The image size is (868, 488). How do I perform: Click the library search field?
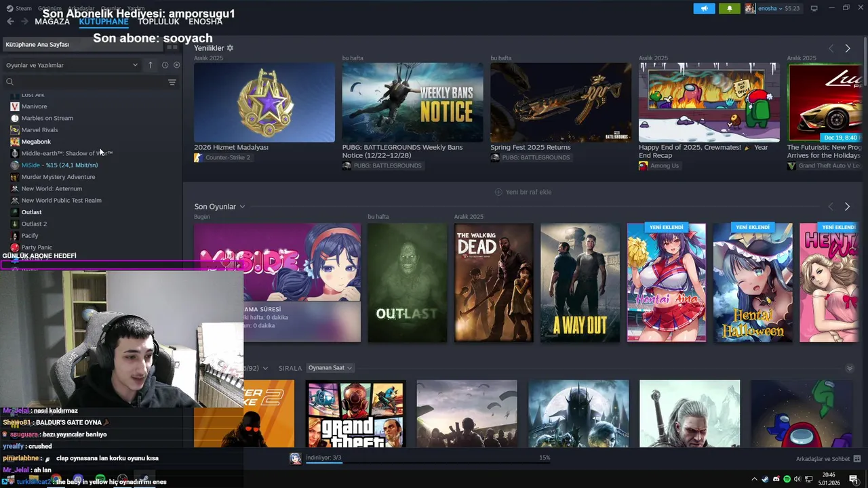(x=90, y=82)
